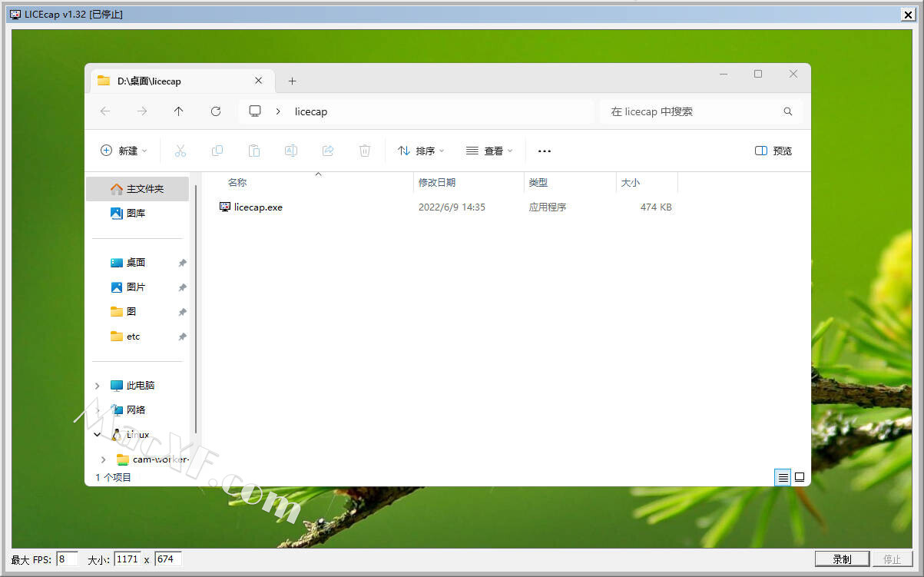Image resolution: width=924 pixels, height=577 pixels.
Task: Click the pin icon next to etc
Action: click(x=182, y=337)
